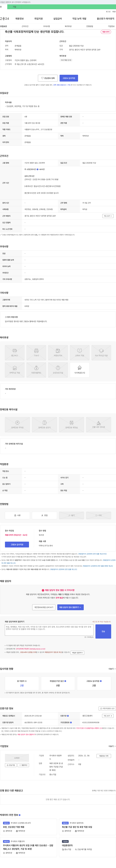This screenshot has width=116, height=868.
Task: Click the 자녀 학자금 지원 icon
Action: 101,353
